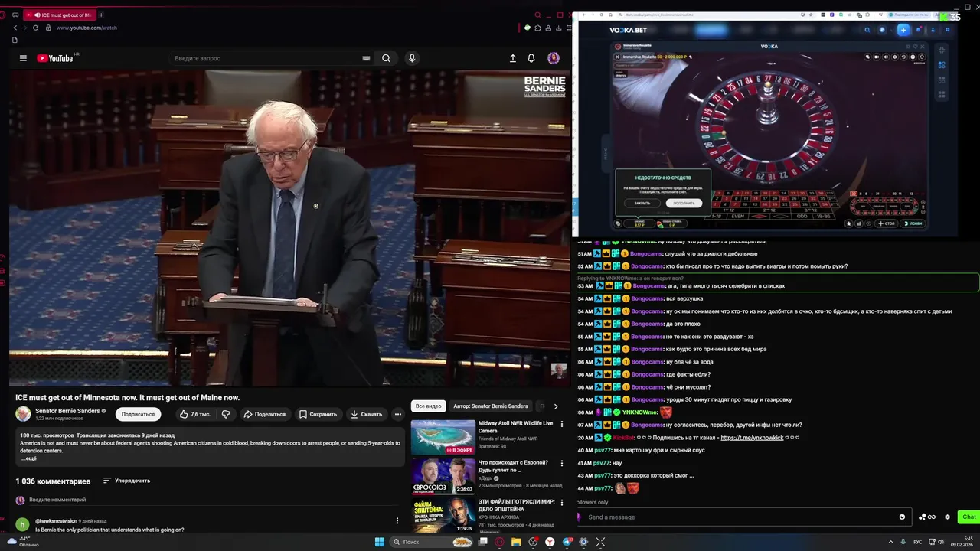Go to the YouTube home logo

click(x=54, y=58)
